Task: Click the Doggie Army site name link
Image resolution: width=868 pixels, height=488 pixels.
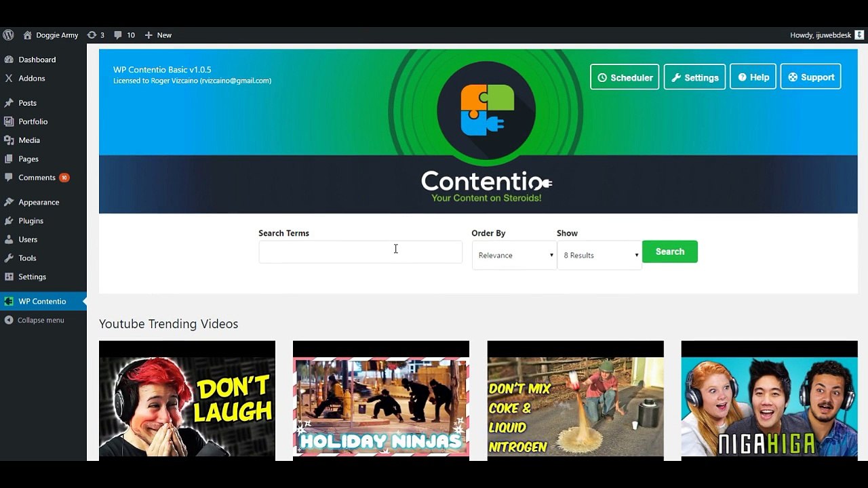Action: [57, 35]
